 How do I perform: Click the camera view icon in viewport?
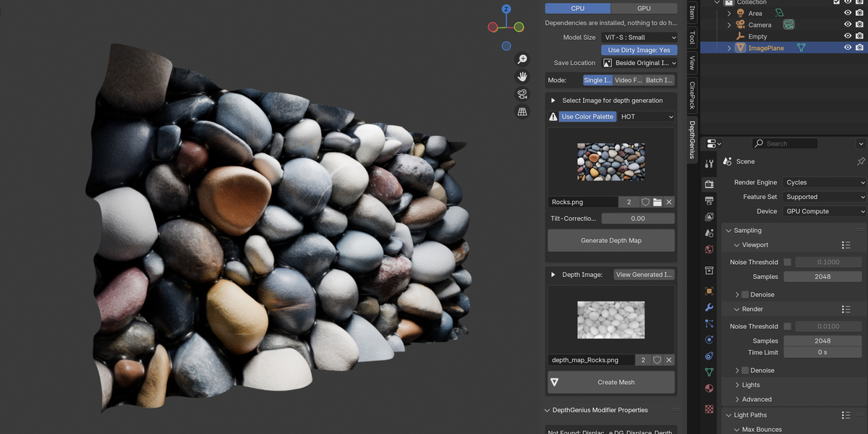click(x=522, y=93)
